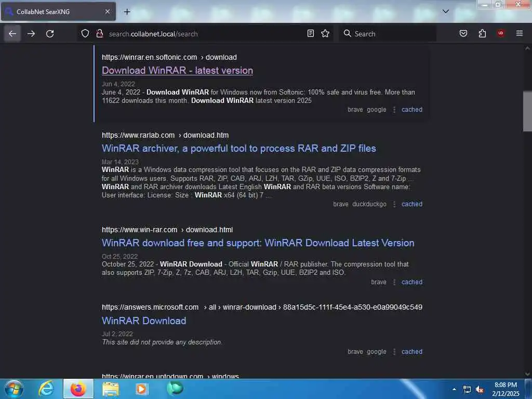Click the https://winrar.en.softonic.com URL text

click(x=149, y=57)
